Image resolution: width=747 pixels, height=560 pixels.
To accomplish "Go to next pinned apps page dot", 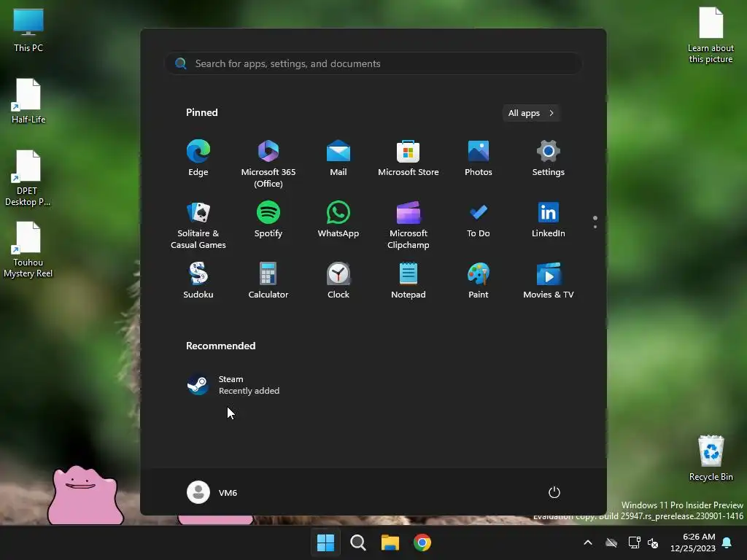I will [595, 227].
